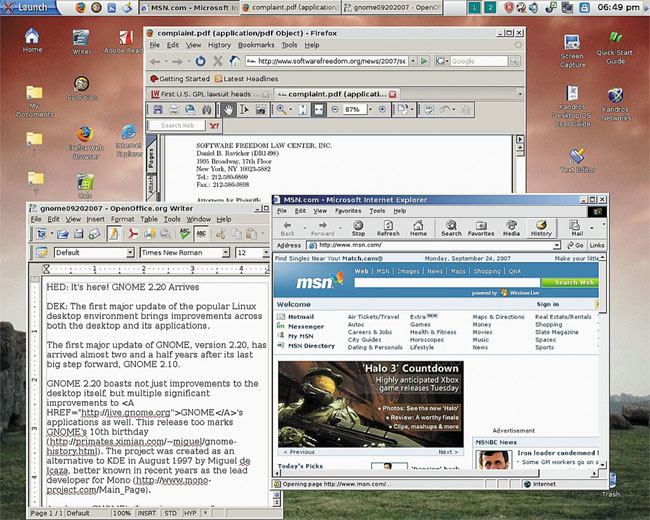Expand Internet Explorer address dropdown
The width and height of the screenshot is (650, 520).
(556, 245)
